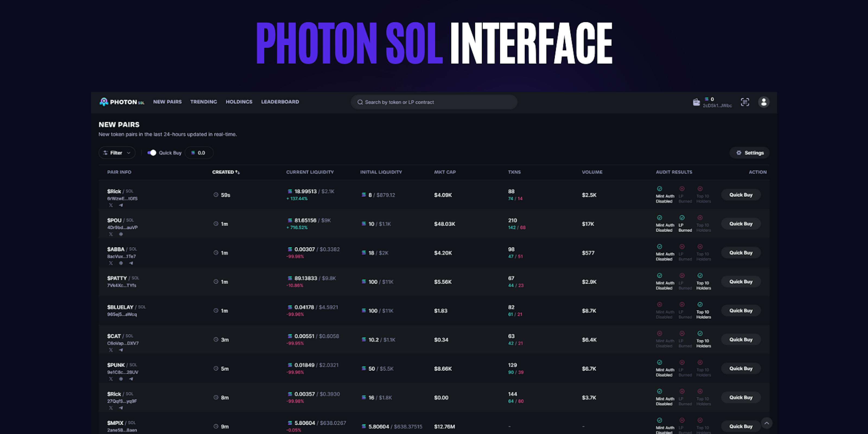
Task: Switch to the TRENDING tab
Action: coord(203,102)
